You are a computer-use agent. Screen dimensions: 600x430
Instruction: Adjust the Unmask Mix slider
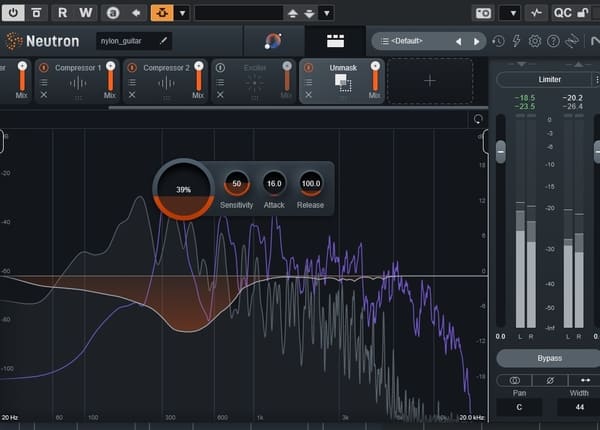tap(375, 76)
